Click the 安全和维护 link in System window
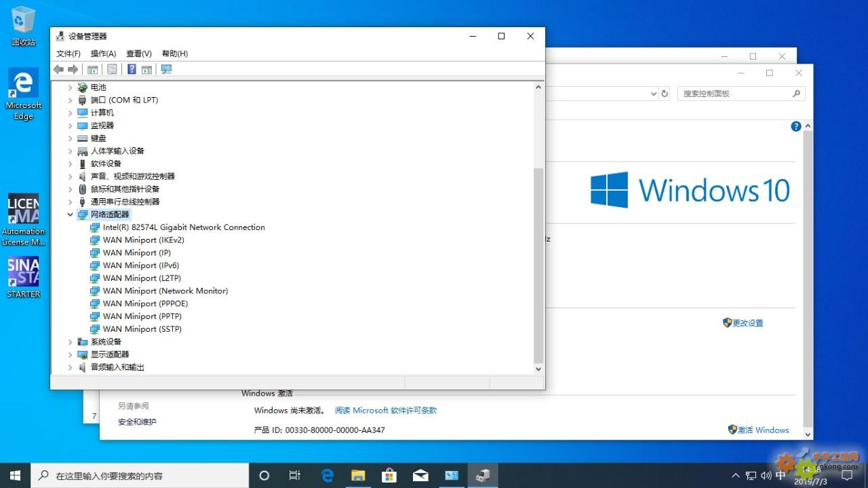The width and height of the screenshot is (868, 488). tap(137, 422)
